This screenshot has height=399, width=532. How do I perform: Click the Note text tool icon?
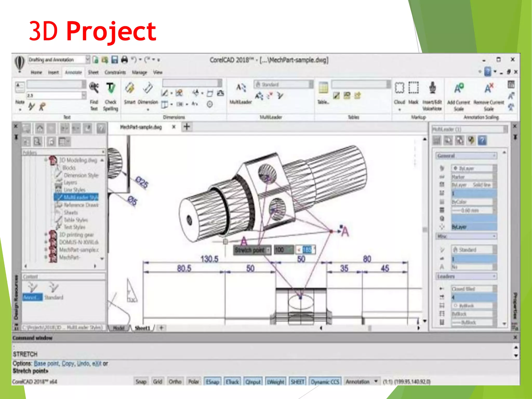[x=20, y=87]
